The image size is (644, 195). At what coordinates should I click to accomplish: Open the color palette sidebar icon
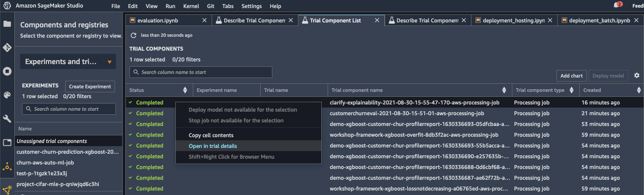pos(7,95)
